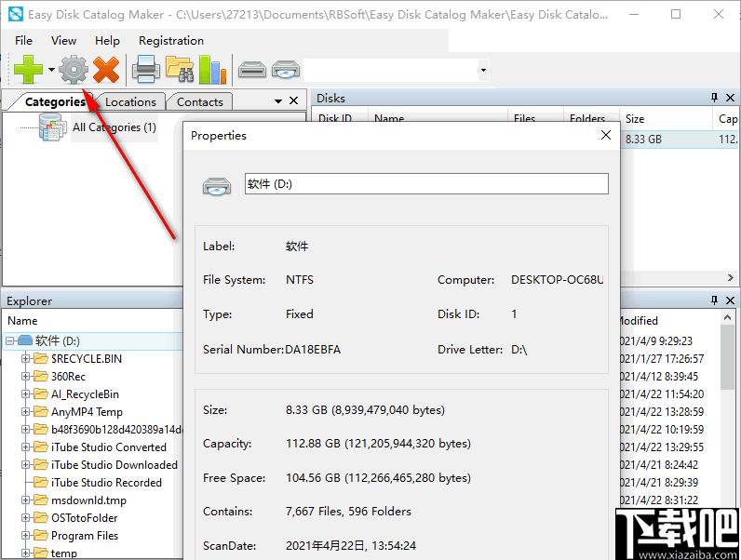The height and width of the screenshot is (560, 741).
Task: Switch to the Categories tab
Action: pos(55,101)
